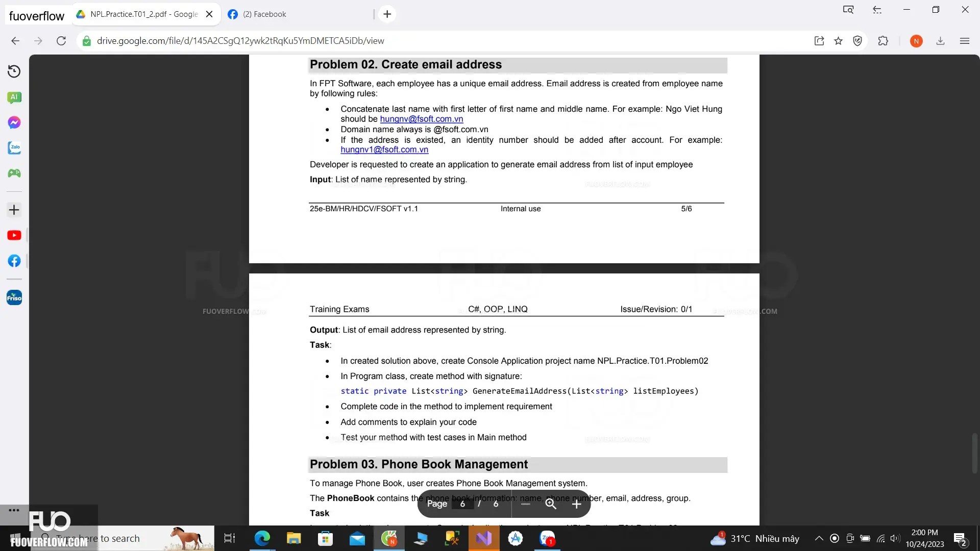Click the GenerateEmailAddress method signature text
This screenshot has height=551, width=980.
pos(519,391)
